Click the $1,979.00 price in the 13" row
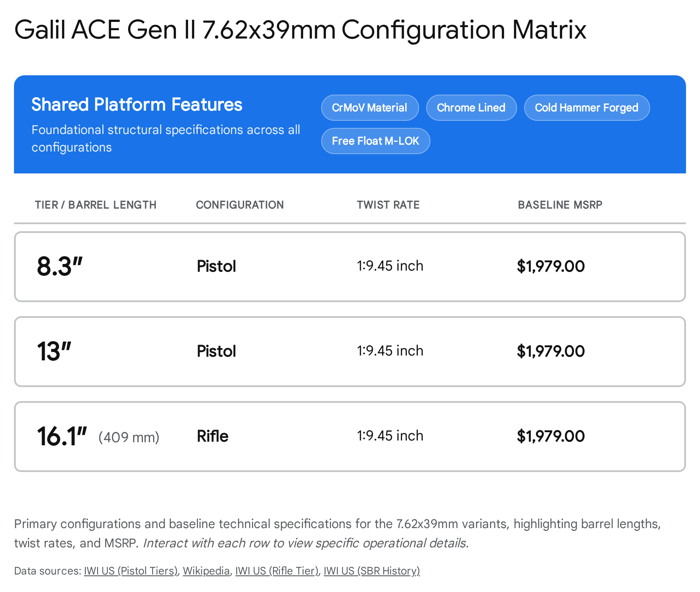Viewport: 700px width, 592px height. [x=551, y=351]
